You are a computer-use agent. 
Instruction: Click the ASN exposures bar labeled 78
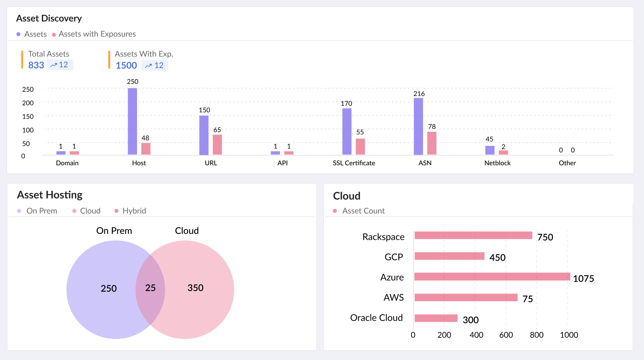coord(432,143)
